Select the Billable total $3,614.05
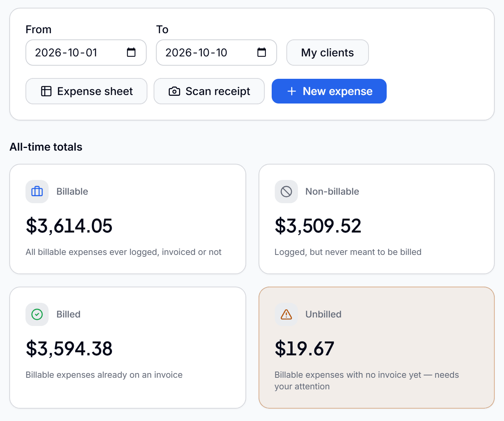Viewport: 504px width, 421px height. [x=69, y=226]
